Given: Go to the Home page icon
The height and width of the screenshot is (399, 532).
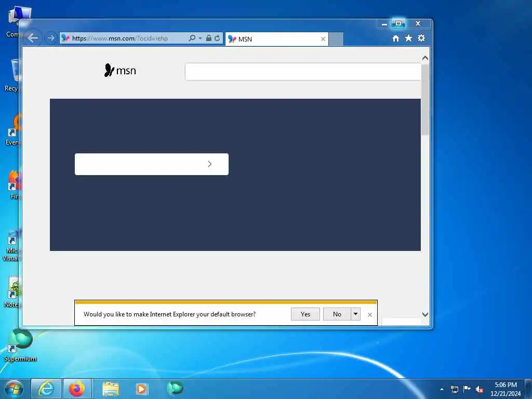Looking at the screenshot, I should tap(395, 38).
